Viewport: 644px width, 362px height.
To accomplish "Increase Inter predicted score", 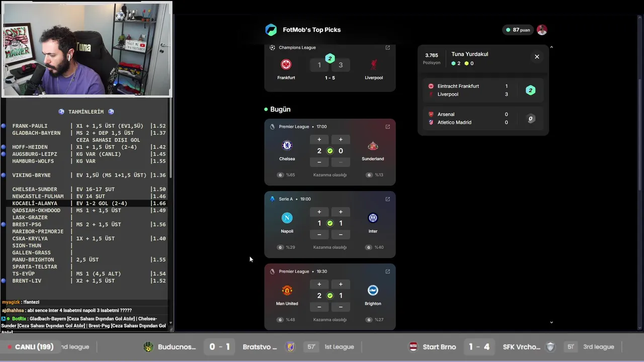I will pos(341,212).
